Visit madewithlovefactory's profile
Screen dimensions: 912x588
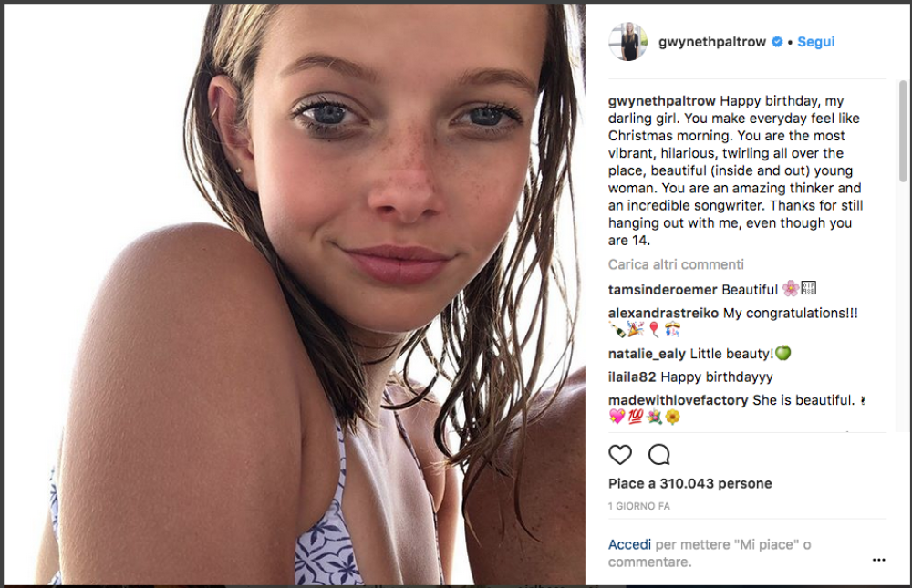[679, 400]
